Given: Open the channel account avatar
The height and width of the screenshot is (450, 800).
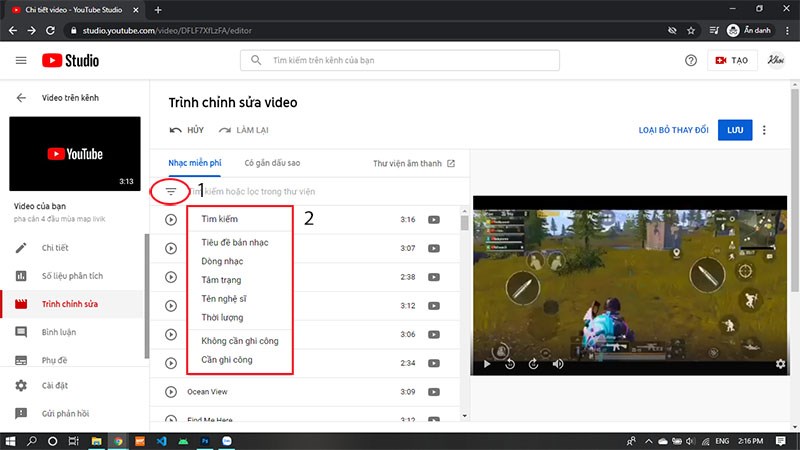Looking at the screenshot, I should (x=776, y=60).
